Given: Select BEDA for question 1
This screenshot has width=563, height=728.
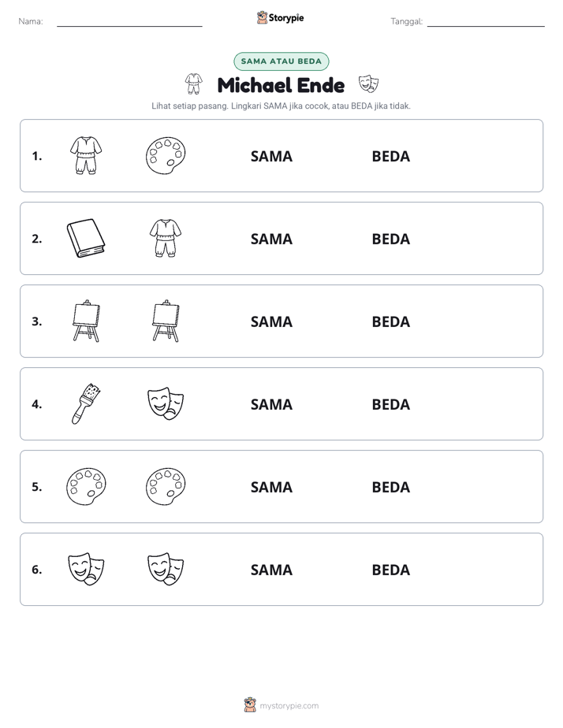Looking at the screenshot, I should [x=390, y=157].
